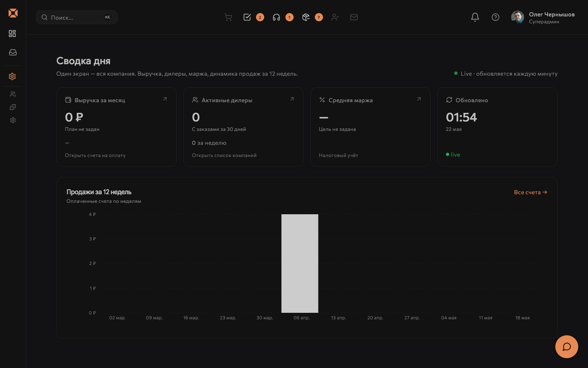
Task: Open the link Открыть список компаний
Action: [x=224, y=155]
